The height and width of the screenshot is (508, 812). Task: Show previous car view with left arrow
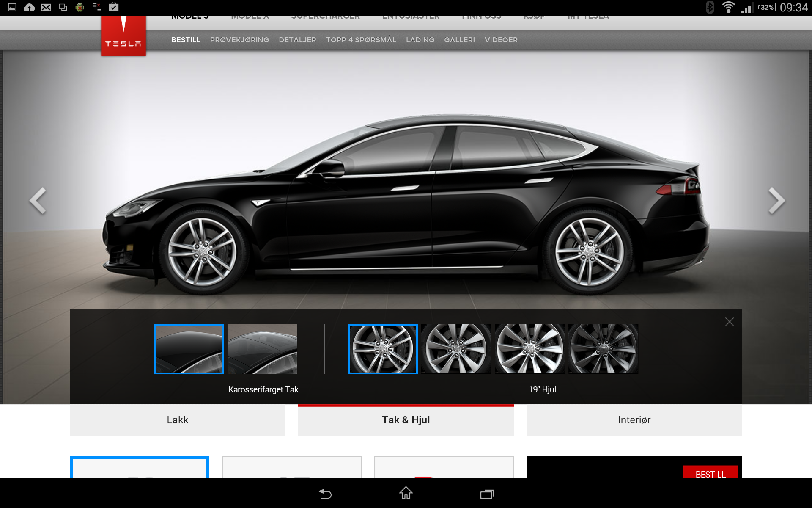point(38,201)
